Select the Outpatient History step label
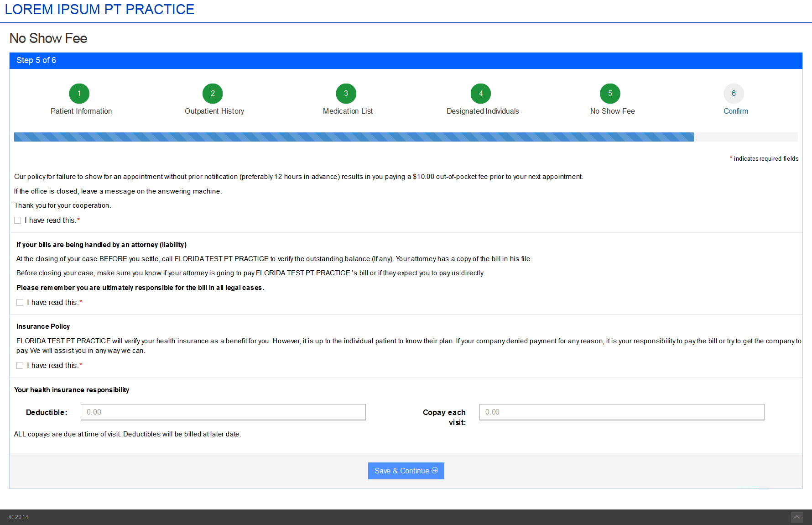Screen dimensions: 812x525 tap(214, 111)
